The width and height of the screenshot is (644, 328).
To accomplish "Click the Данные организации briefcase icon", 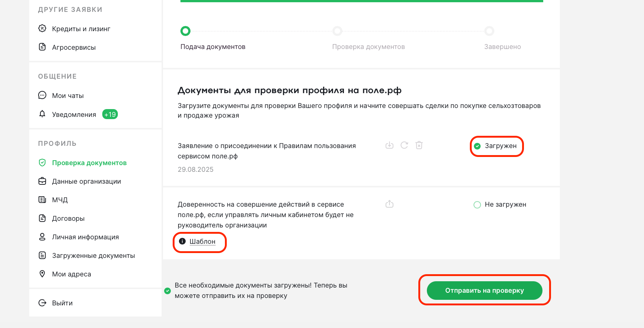I will click(42, 181).
